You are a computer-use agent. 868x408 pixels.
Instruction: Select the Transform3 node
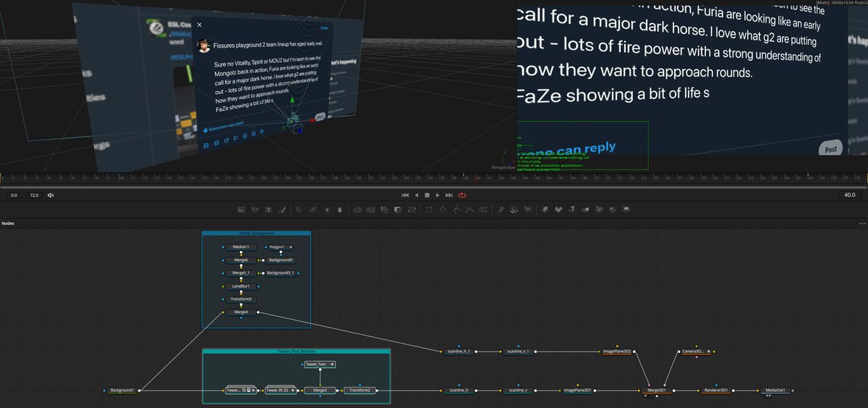(241, 299)
